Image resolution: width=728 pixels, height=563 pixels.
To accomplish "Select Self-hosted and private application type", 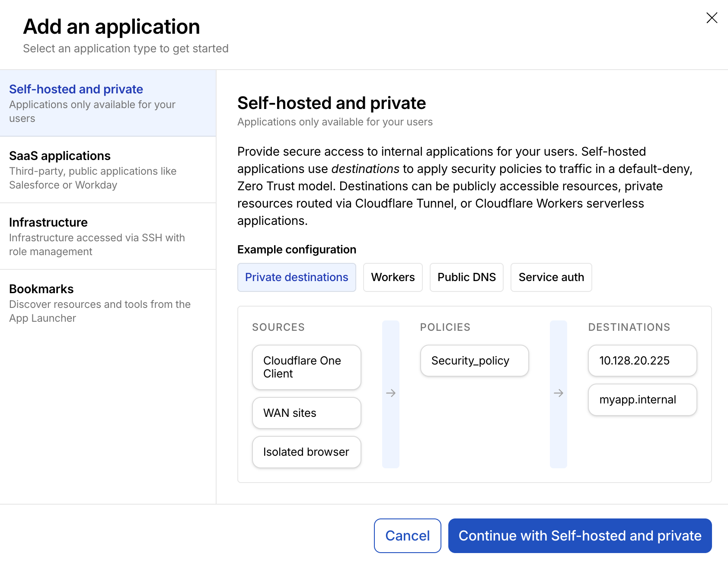I will pos(108,103).
